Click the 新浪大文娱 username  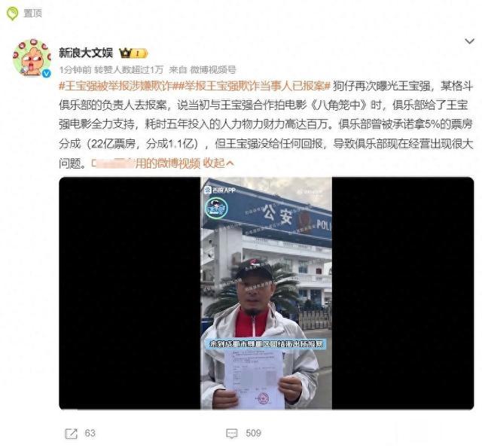click(x=86, y=53)
